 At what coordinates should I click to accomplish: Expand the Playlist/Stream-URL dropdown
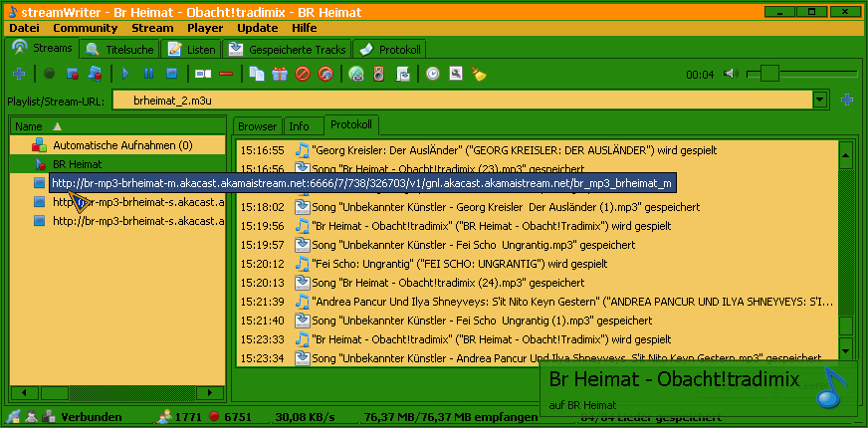(820, 100)
